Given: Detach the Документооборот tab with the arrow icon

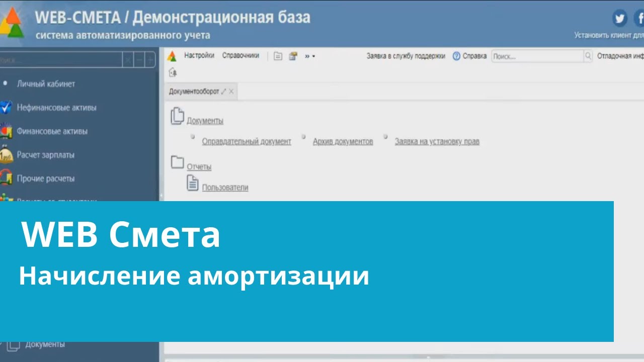Looking at the screenshot, I should [x=224, y=92].
